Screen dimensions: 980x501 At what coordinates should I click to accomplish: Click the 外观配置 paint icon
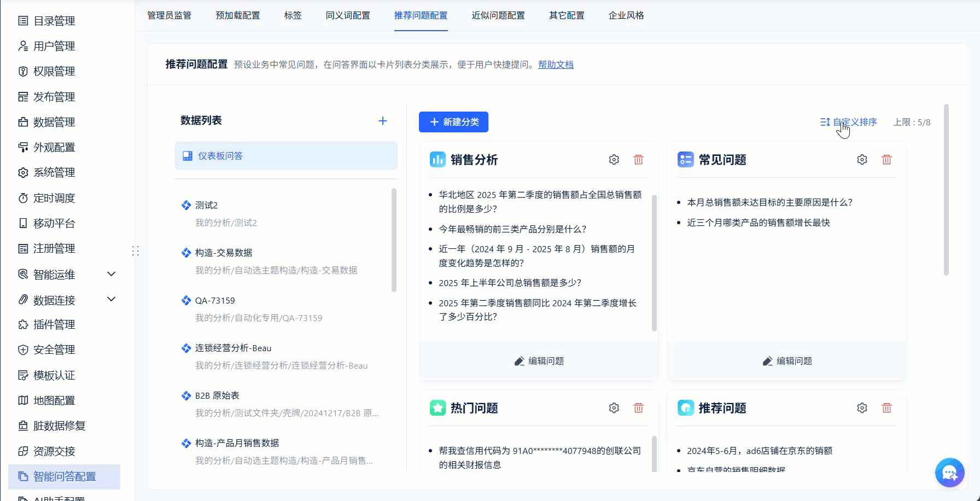pyautogui.click(x=23, y=147)
